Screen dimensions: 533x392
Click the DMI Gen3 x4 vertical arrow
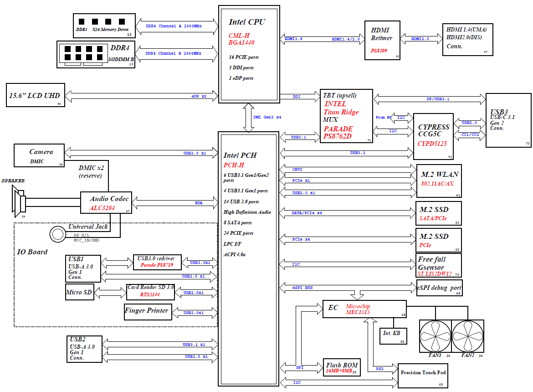(x=249, y=118)
